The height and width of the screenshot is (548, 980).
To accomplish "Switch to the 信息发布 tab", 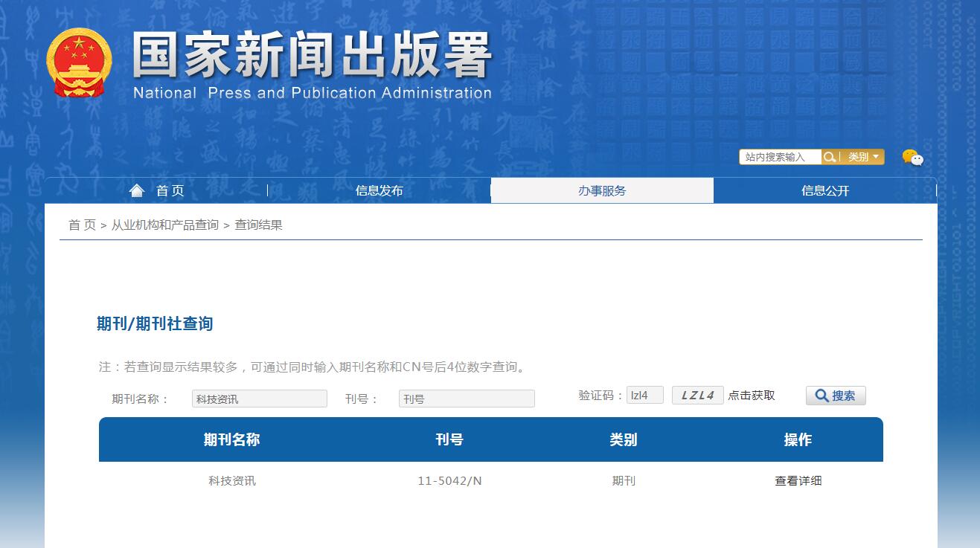I will (378, 190).
